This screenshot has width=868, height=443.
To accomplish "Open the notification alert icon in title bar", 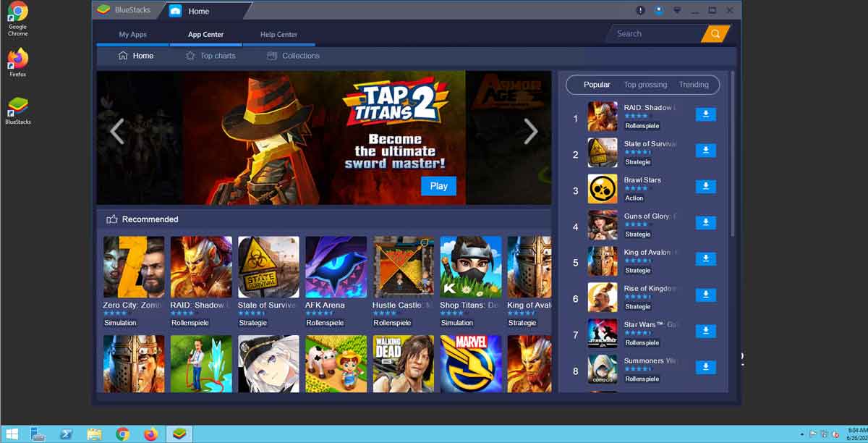I will (x=640, y=10).
